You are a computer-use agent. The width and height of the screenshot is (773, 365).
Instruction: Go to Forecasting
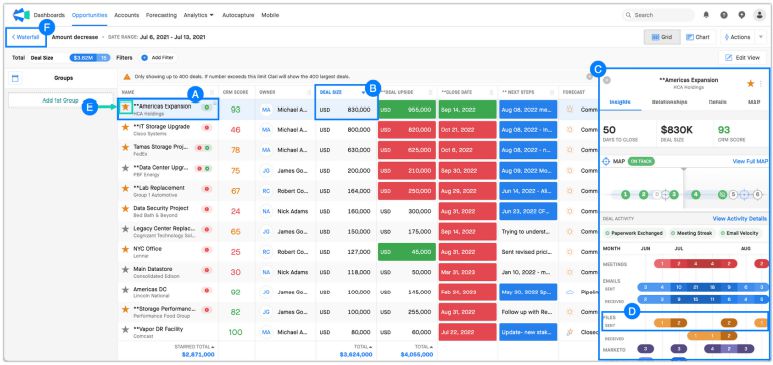point(161,15)
